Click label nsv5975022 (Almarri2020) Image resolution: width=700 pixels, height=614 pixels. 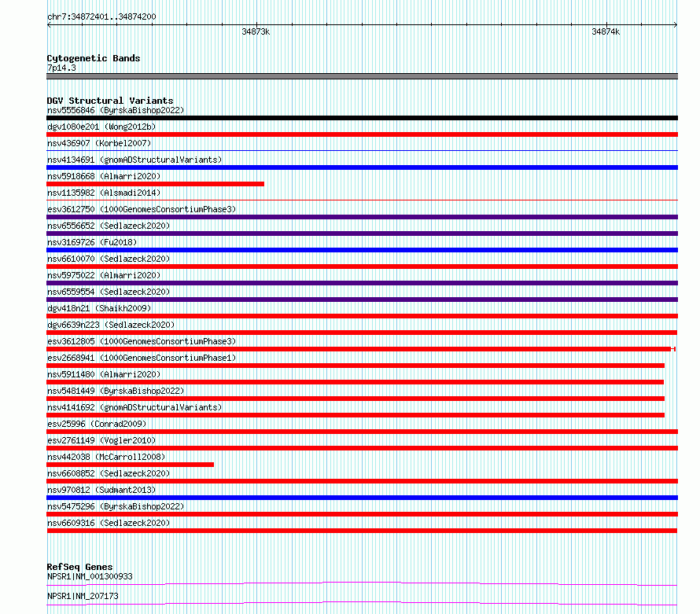pos(104,275)
